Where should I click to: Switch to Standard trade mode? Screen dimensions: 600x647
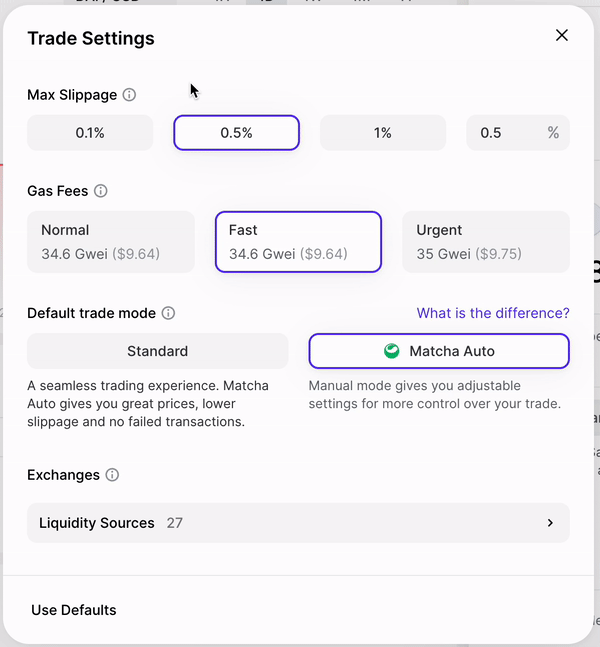[157, 351]
